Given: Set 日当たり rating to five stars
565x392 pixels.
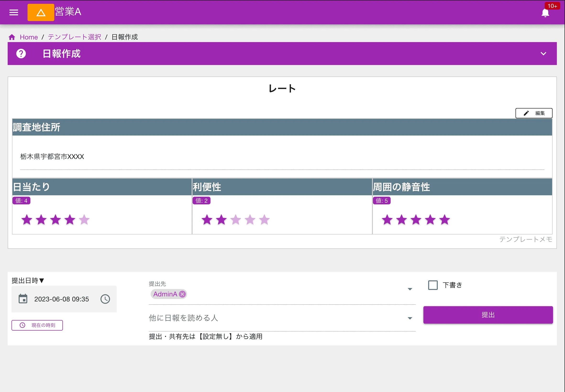Looking at the screenshot, I should (x=84, y=220).
